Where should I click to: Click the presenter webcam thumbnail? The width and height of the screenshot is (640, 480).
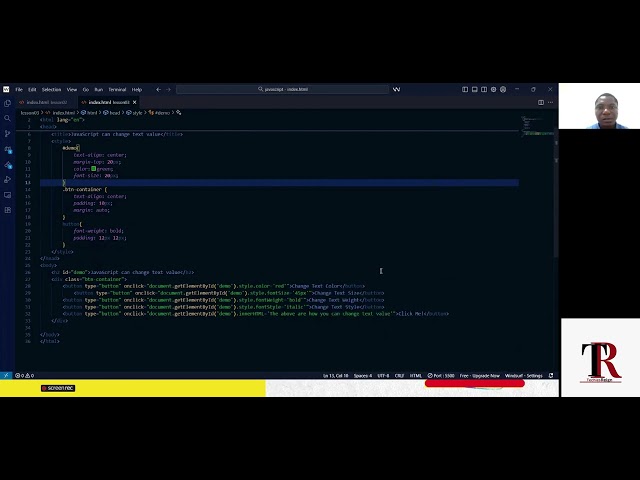(599, 106)
